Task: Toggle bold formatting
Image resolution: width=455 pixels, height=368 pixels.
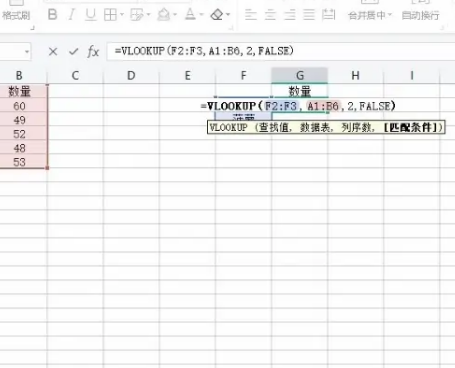Action: coord(52,15)
